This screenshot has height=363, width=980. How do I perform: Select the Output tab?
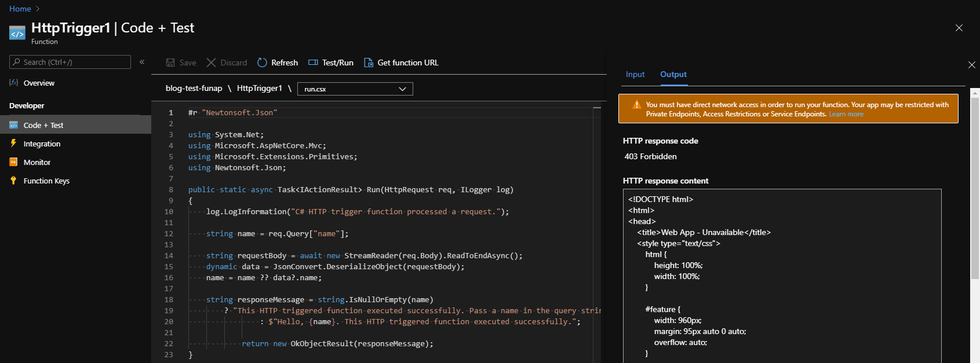673,74
